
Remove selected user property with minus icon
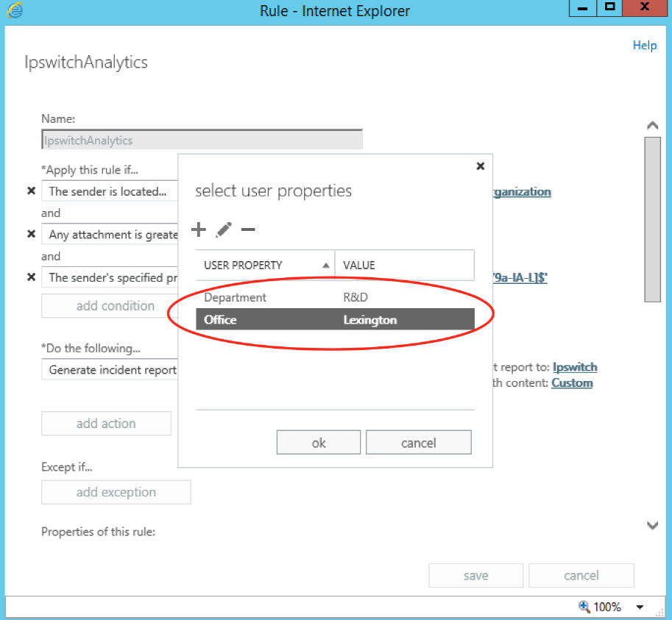coord(248,229)
